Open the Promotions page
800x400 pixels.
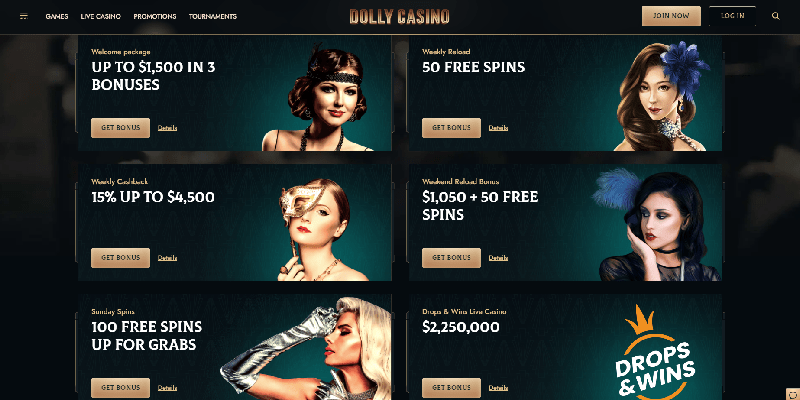click(x=155, y=16)
